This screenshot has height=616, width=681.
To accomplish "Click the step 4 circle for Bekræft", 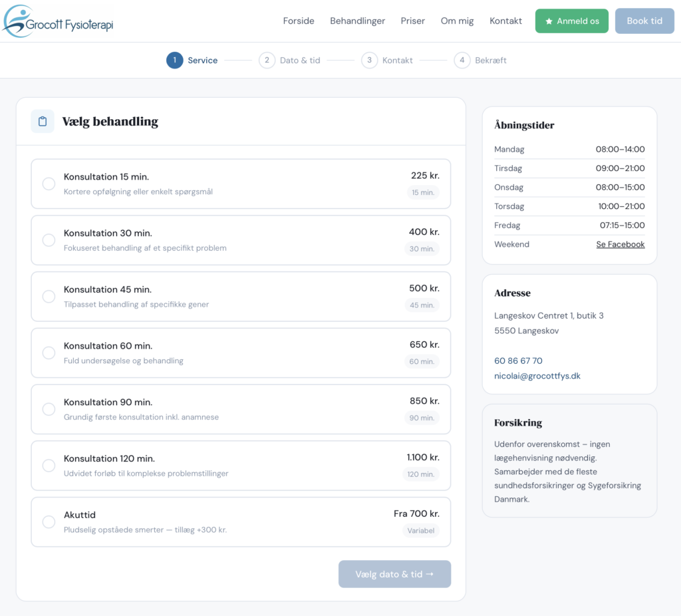I will (462, 61).
